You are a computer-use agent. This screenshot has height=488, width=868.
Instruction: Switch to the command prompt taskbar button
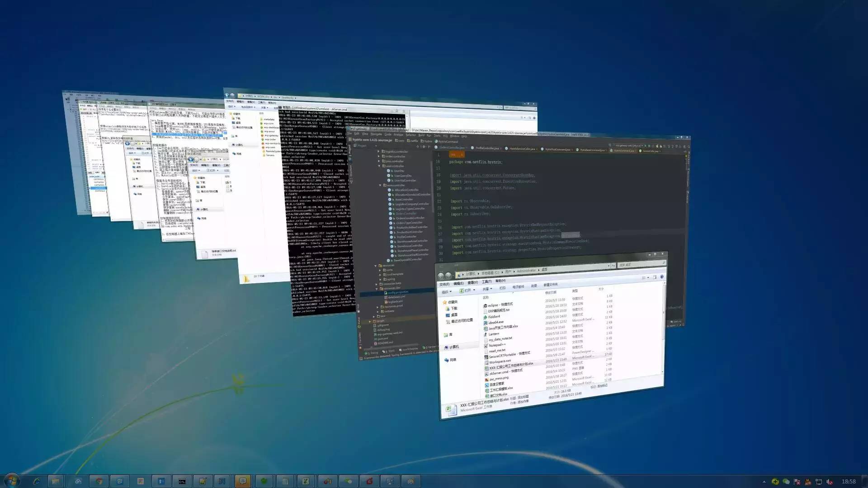(x=182, y=481)
